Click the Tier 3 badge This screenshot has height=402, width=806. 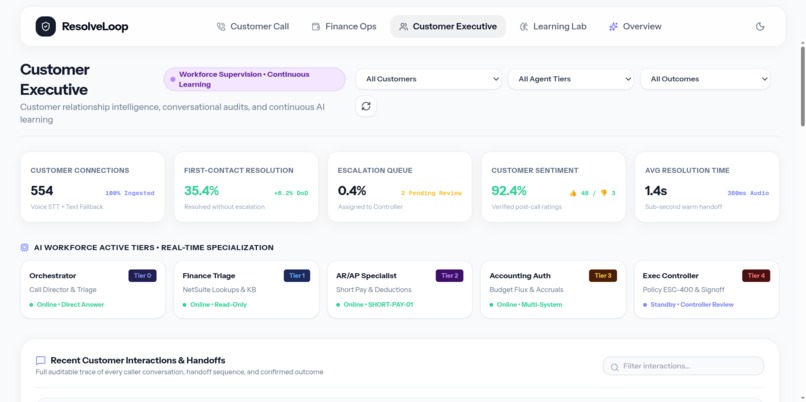603,276
